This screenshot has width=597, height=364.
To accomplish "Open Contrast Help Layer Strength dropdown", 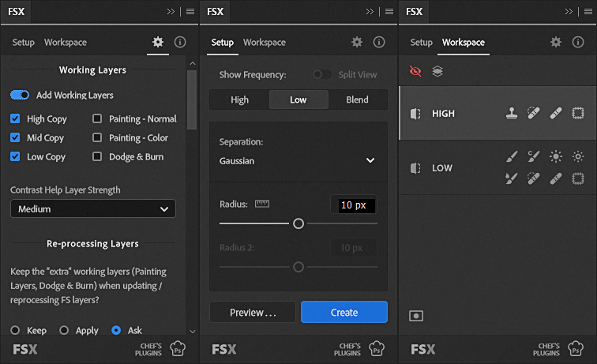I will pyautogui.click(x=92, y=209).
